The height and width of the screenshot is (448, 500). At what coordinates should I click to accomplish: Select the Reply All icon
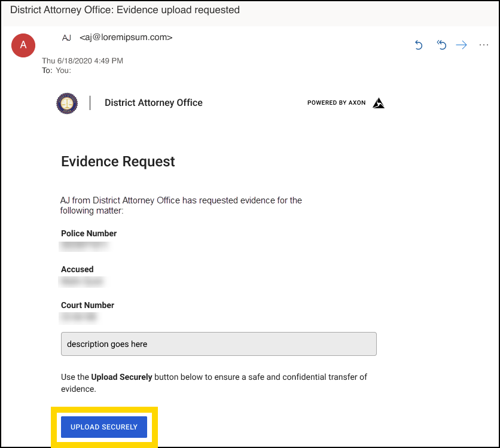441,45
